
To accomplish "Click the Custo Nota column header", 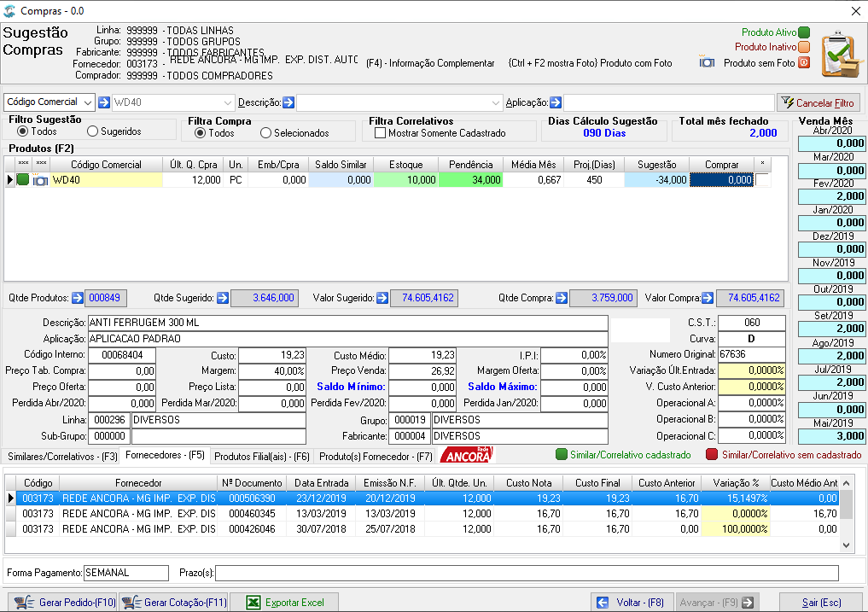I will (528, 483).
